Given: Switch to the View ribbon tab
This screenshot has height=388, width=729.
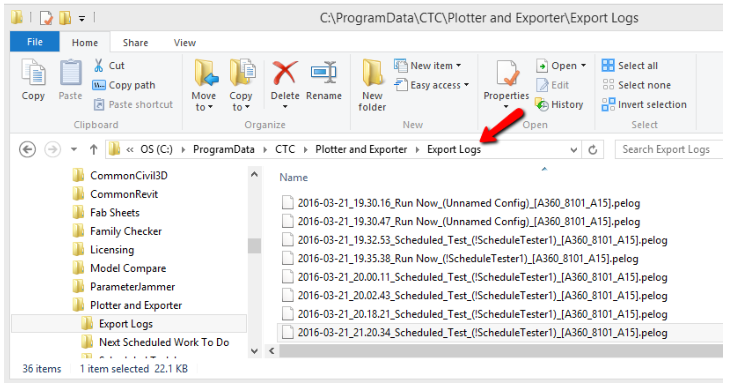Looking at the screenshot, I should (x=185, y=42).
